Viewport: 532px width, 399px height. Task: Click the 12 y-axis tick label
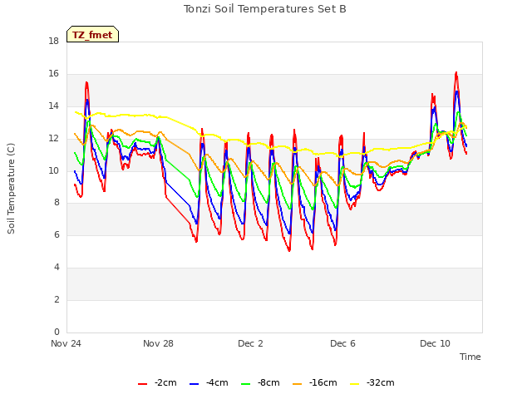pyautogui.click(x=53, y=139)
